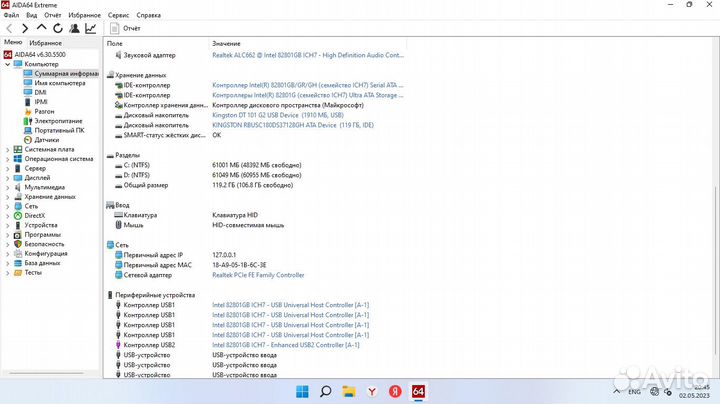Select Портативный ПК in the tree

pos(54,130)
